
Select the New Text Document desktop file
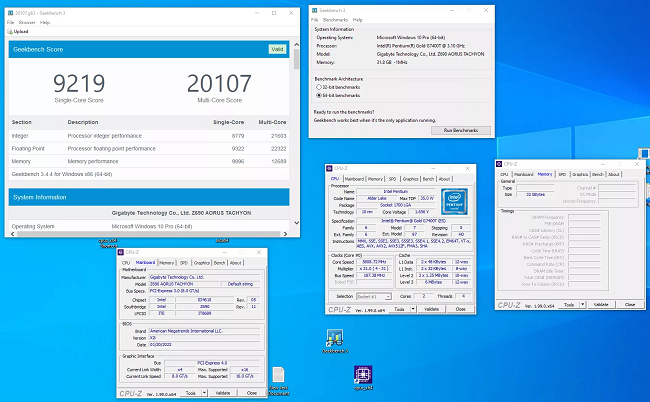pos(279,375)
